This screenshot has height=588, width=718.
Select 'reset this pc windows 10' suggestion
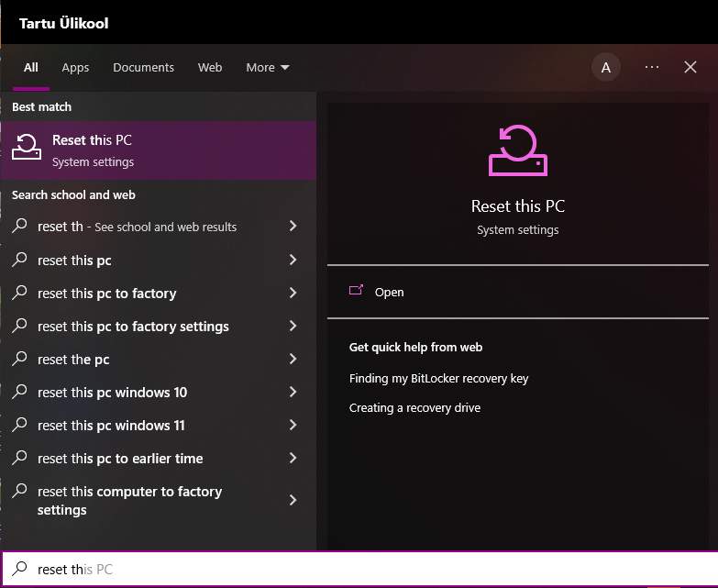coord(159,392)
